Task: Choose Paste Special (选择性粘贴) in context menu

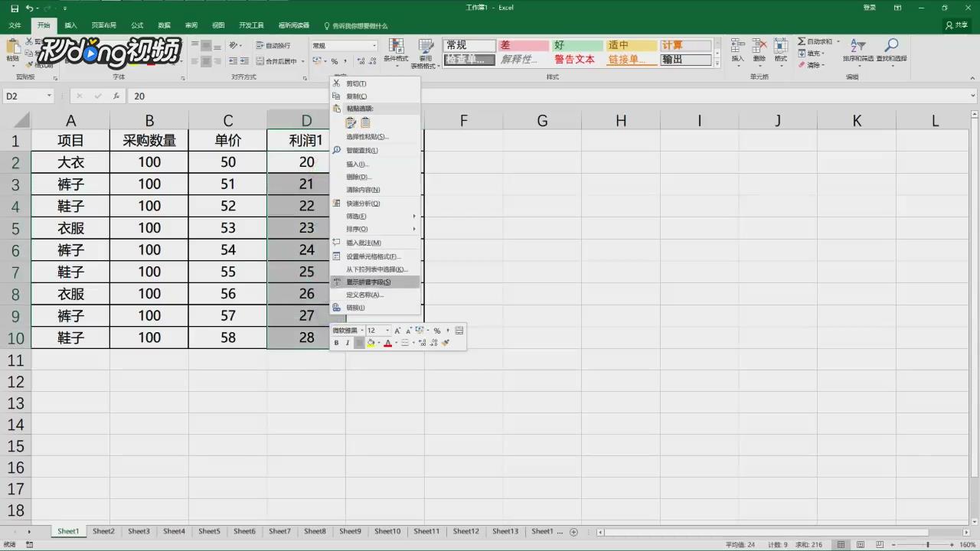Action: point(375,137)
